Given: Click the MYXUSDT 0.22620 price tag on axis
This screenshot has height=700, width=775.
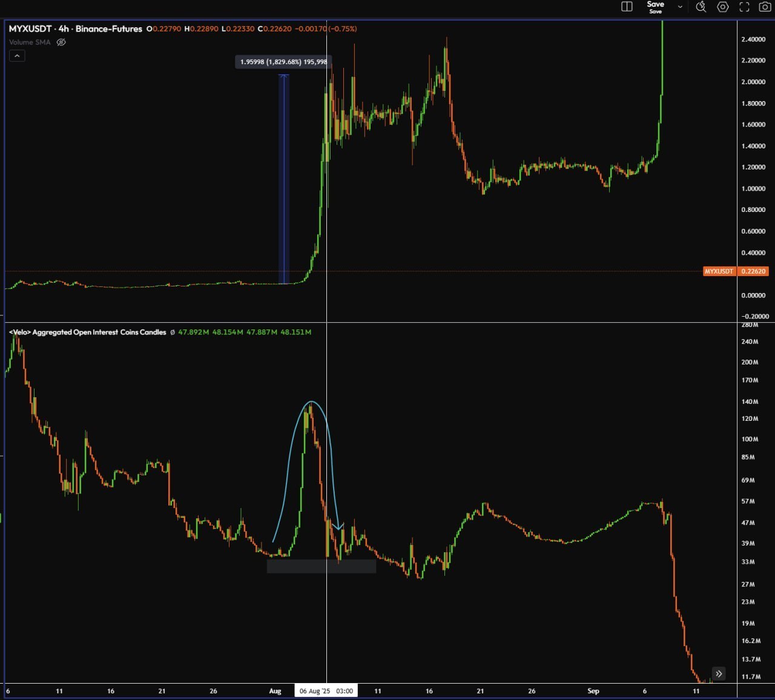Looking at the screenshot, I should (x=734, y=271).
